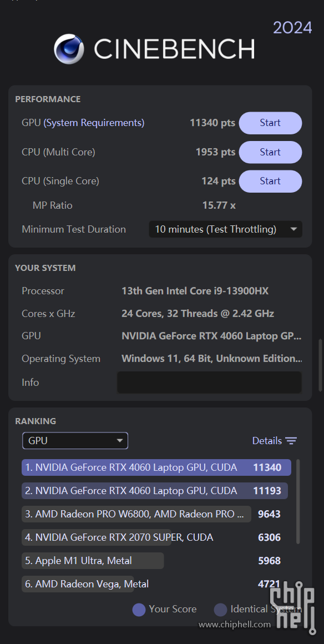Select ranking entry 1, RTX 4060 11340
The width and height of the screenshot is (324, 644).
[x=156, y=467]
